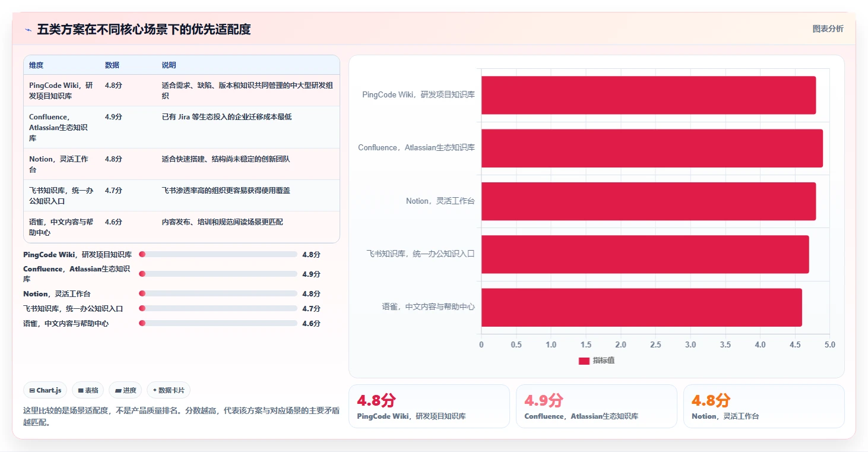Click the 进度 chip
This screenshot has width=868, height=452.
[x=125, y=390]
